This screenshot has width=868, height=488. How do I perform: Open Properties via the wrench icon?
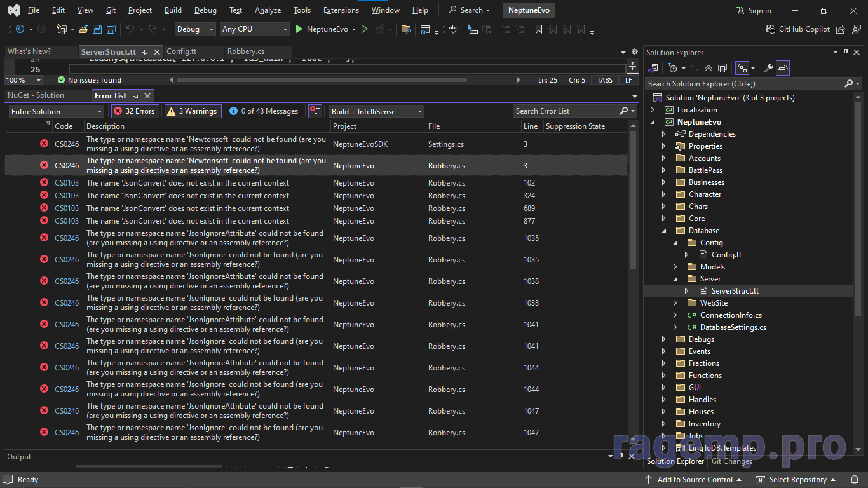[x=768, y=68]
